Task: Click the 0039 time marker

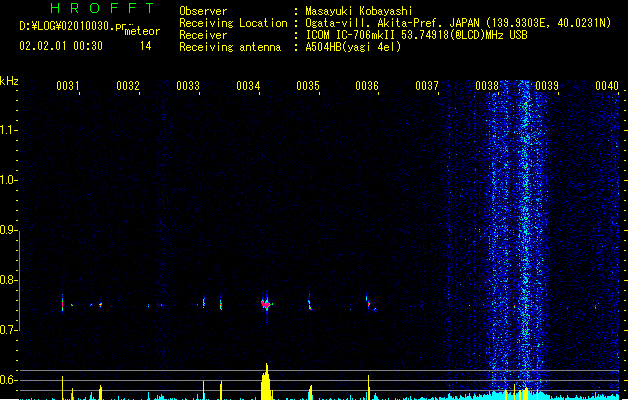Action: pyautogui.click(x=547, y=86)
